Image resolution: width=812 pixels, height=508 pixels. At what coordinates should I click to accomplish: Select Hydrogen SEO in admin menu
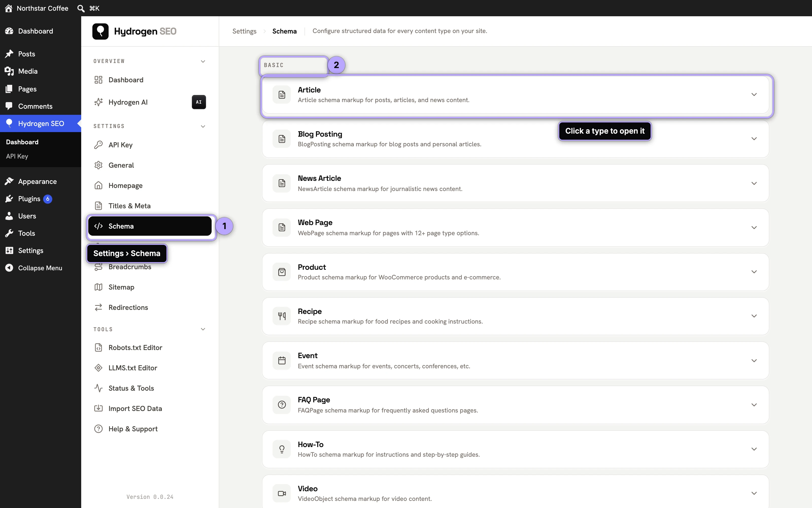tap(41, 123)
